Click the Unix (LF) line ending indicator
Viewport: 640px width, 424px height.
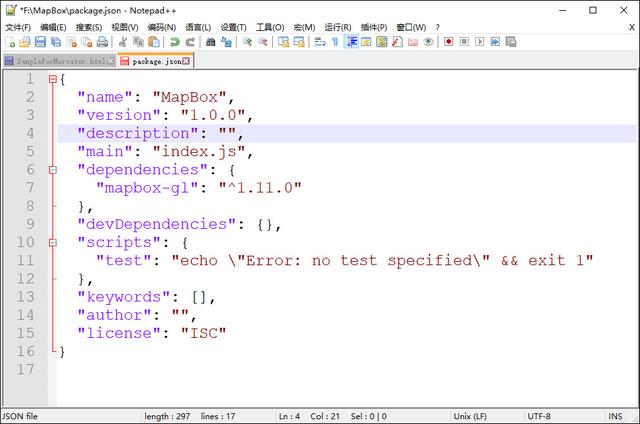(470, 416)
